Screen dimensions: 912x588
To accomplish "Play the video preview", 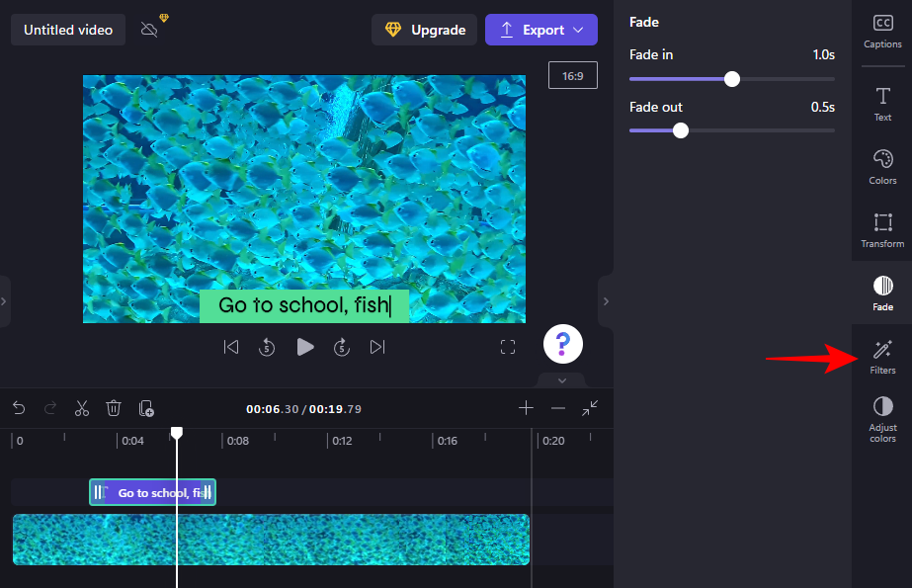I will pos(305,347).
